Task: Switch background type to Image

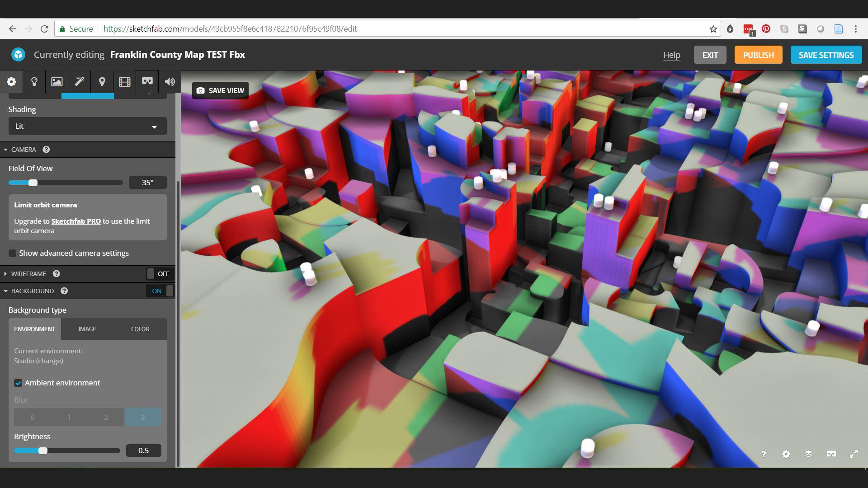Action: [x=87, y=329]
